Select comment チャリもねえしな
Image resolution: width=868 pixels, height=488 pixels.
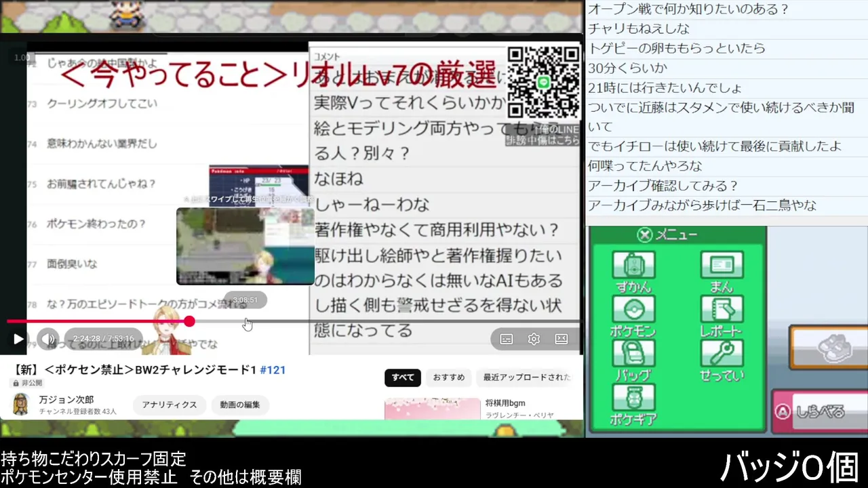click(639, 28)
